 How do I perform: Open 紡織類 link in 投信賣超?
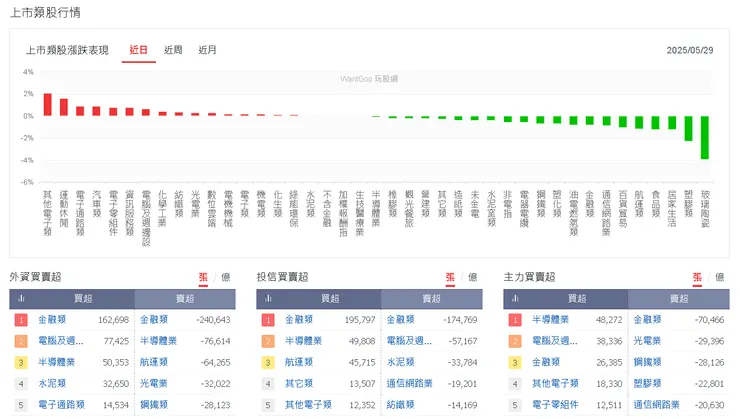[401, 405]
